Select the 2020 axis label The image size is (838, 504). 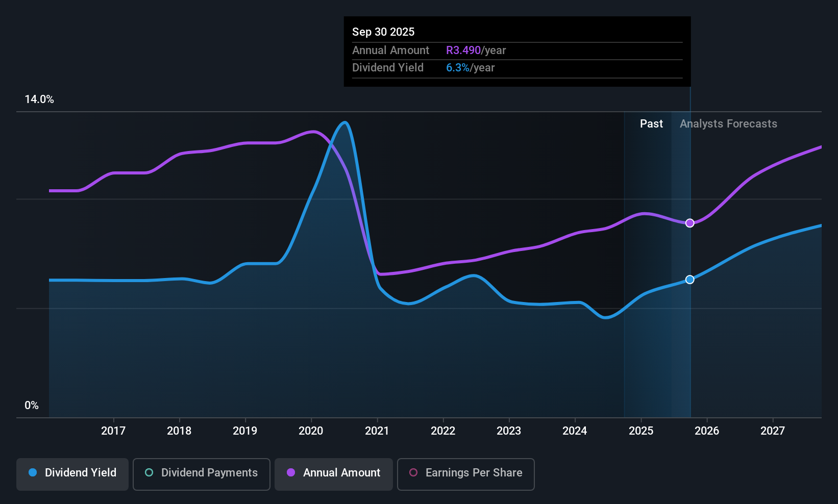pyautogui.click(x=311, y=431)
